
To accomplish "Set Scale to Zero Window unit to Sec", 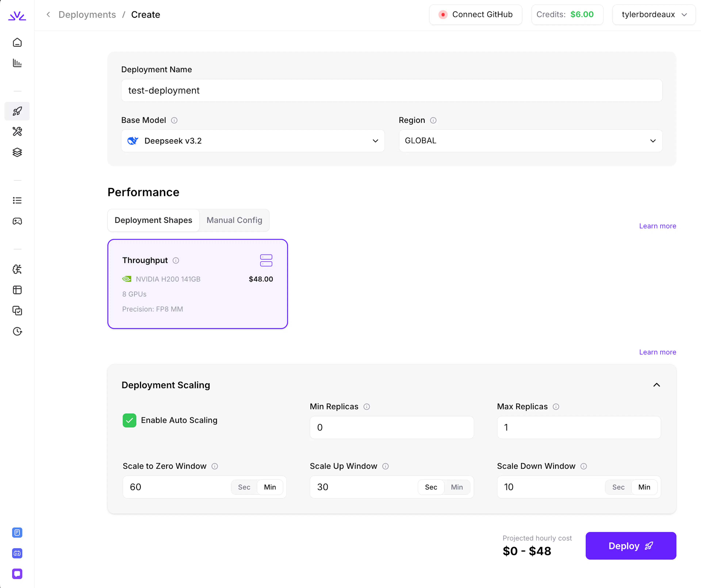I will tap(244, 487).
